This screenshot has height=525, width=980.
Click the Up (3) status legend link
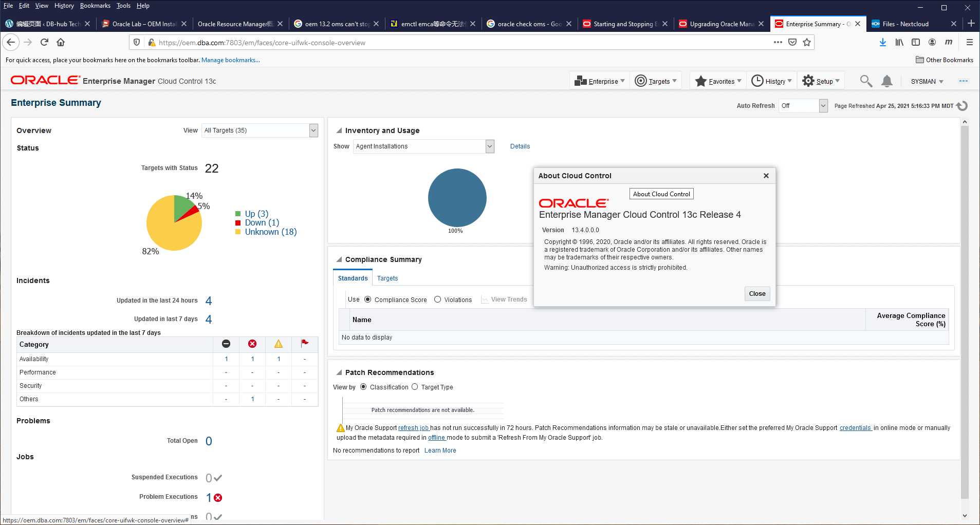tap(256, 214)
